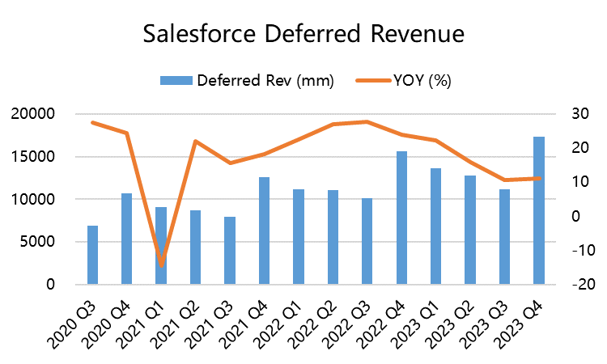
Task: Select the 2022 Q3 bar
Action: (x=367, y=241)
